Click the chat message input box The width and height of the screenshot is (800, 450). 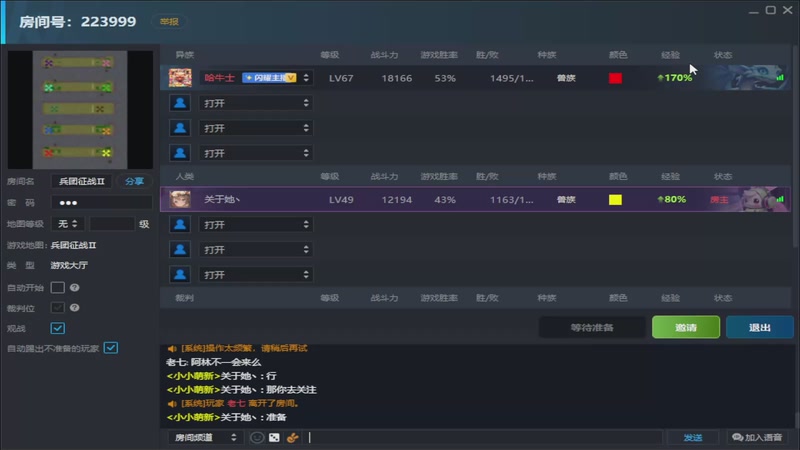(x=484, y=437)
